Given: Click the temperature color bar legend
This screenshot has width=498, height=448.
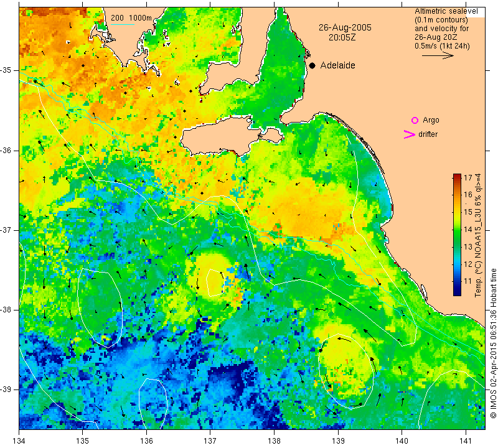Looking at the screenshot, I should pos(457,235).
